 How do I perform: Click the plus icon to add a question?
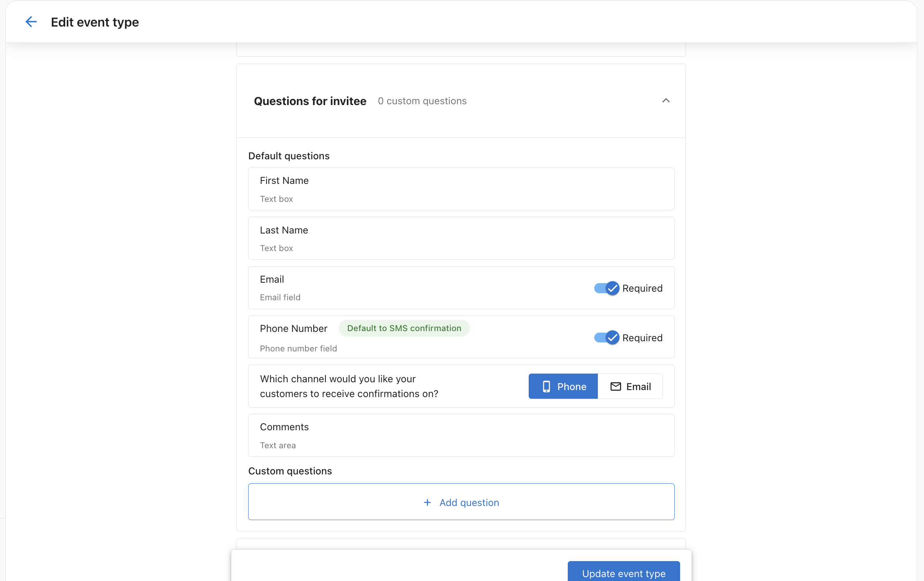pos(427,503)
